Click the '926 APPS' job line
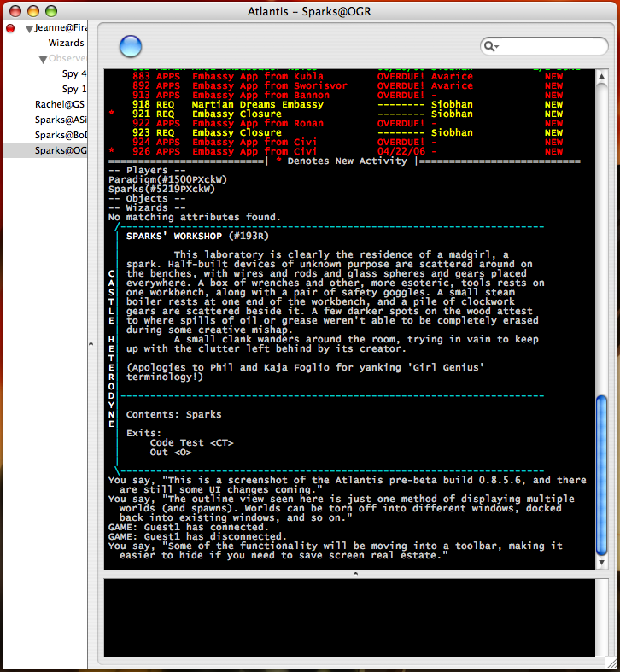The image size is (620, 672). 336,151
